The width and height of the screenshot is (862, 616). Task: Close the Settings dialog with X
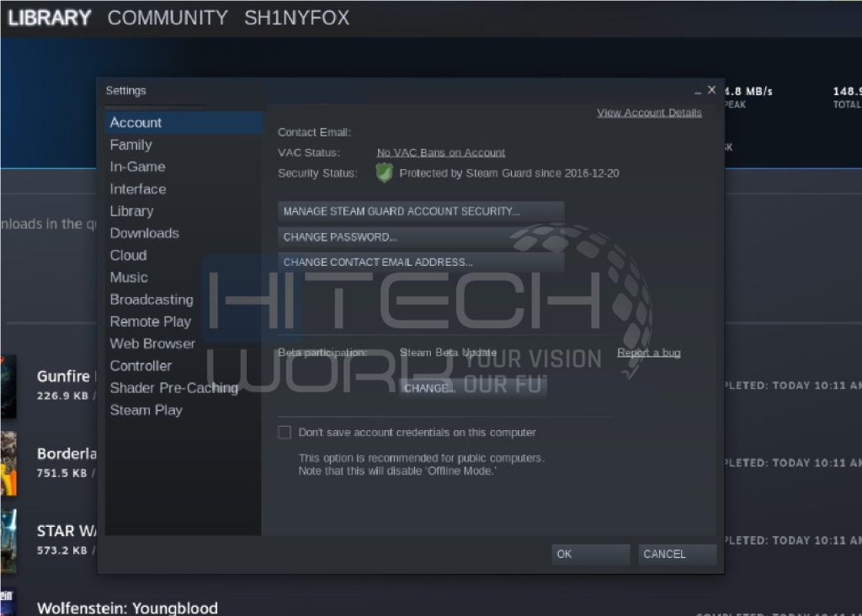712,89
